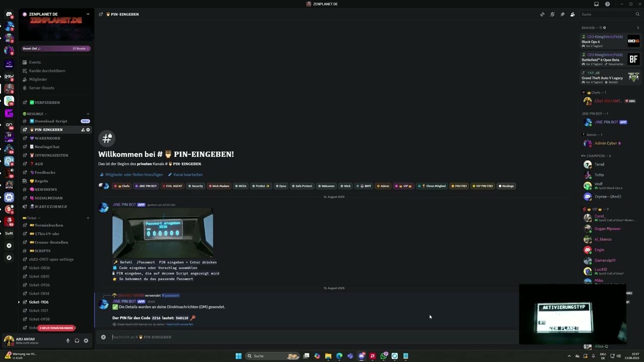The width and height of the screenshot is (644, 362).
Task: Click the search magnifier icon in Suche field
Action: [637, 15]
